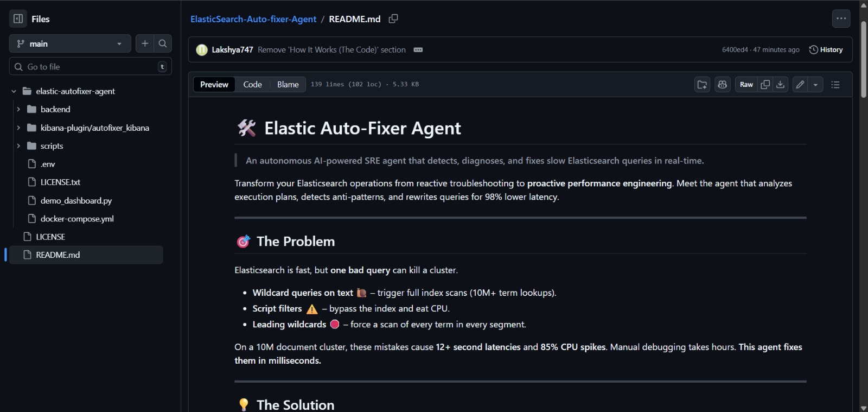Open more edit options dropdown arrow

pos(815,85)
